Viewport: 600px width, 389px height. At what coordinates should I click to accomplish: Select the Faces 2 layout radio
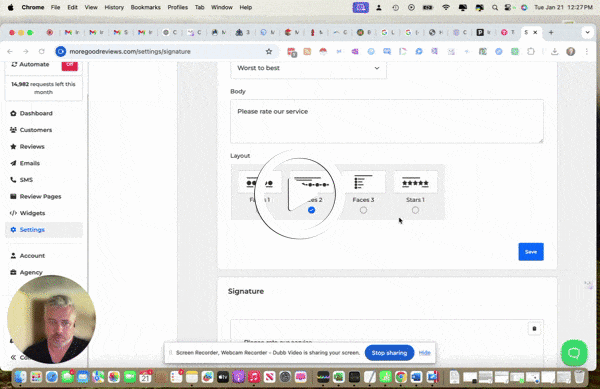pos(311,210)
